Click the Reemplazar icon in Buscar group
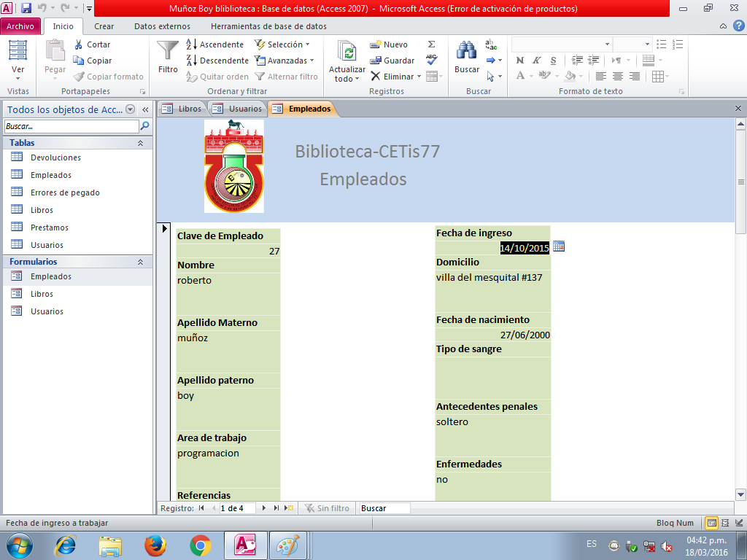 coord(491,44)
